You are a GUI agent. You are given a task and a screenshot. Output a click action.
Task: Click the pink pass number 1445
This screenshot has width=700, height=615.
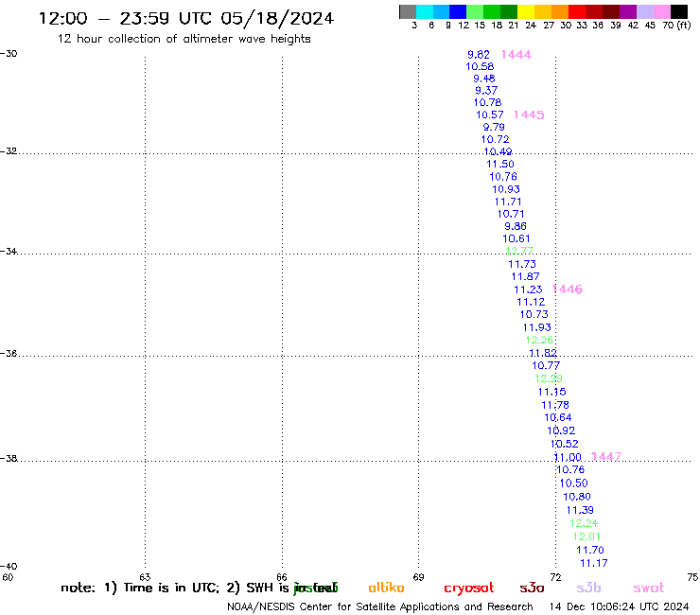coord(529,114)
